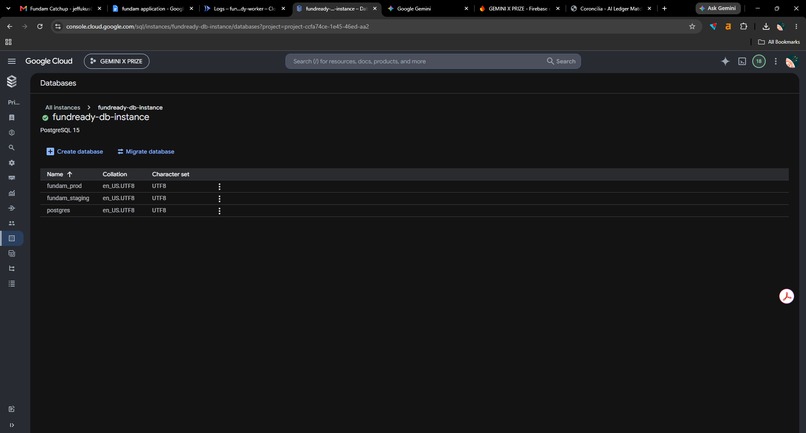Go to All instances breadcrumb link

tap(63, 107)
